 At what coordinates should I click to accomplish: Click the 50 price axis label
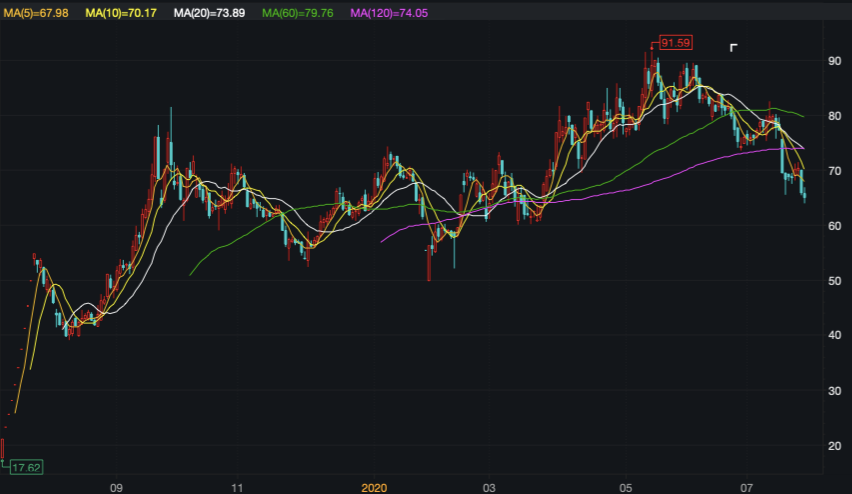[x=835, y=281]
